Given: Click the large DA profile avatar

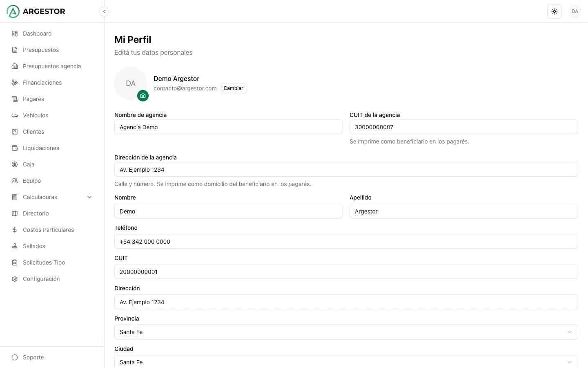Looking at the screenshot, I should (x=131, y=83).
